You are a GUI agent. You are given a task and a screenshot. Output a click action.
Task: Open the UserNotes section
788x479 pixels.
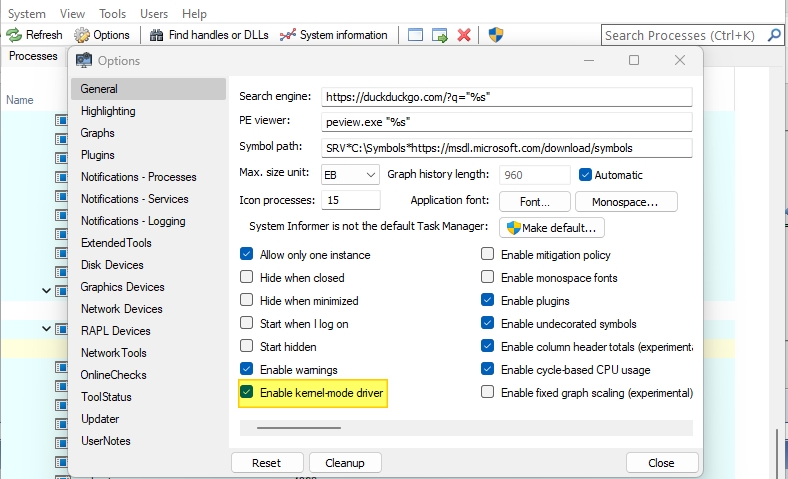pos(148,441)
